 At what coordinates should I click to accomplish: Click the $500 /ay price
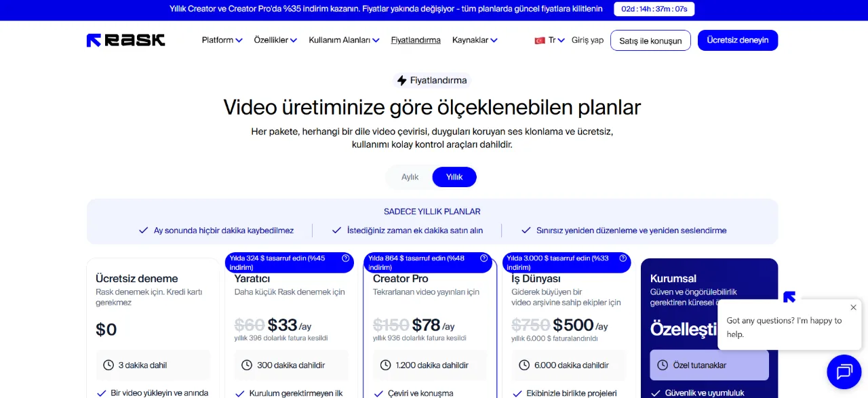coord(580,325)
